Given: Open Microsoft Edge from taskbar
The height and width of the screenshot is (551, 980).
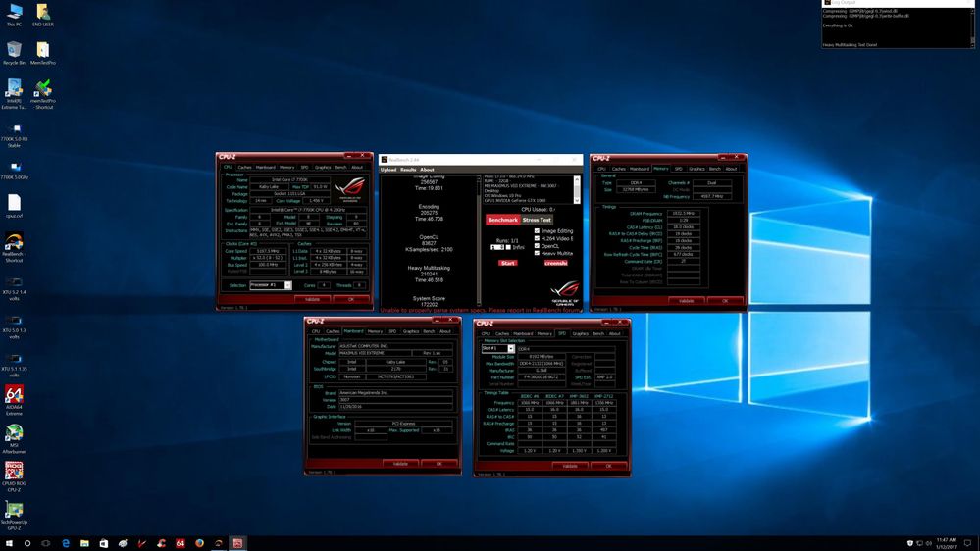Looking at the screenshot, I should 66,543.
